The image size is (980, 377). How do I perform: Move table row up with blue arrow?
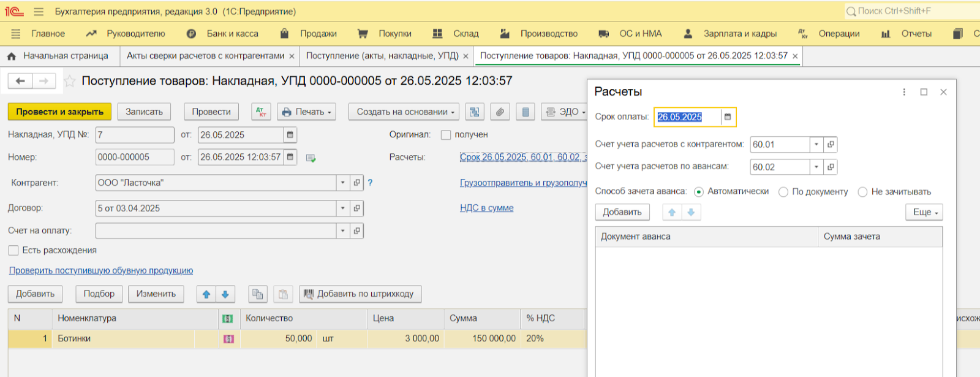206,294
